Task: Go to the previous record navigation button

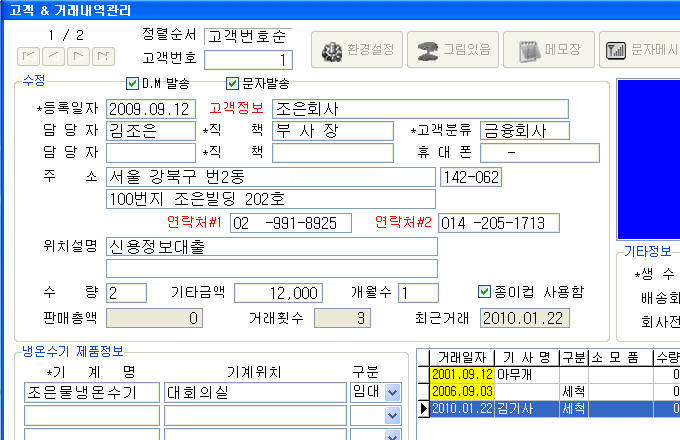Action: click(x=51, y=55)
